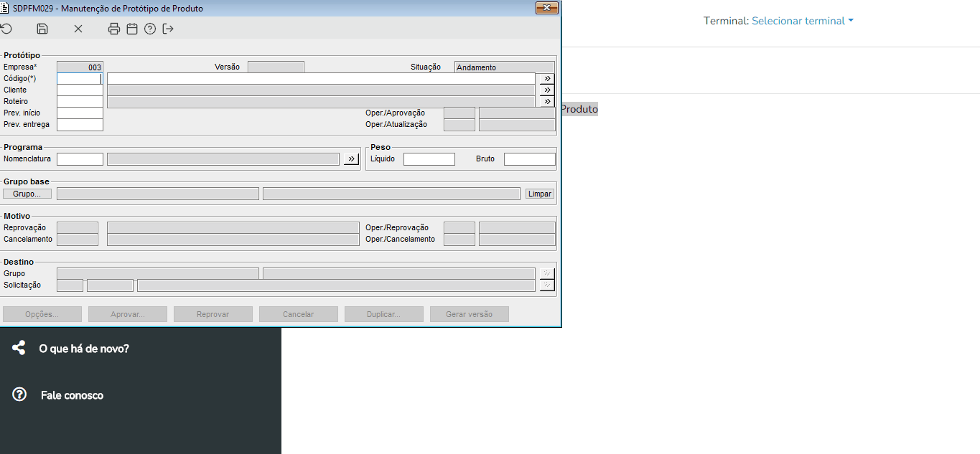
Task: Click the highlighted 'Produto' text behind the window
Action: point(579,109)
